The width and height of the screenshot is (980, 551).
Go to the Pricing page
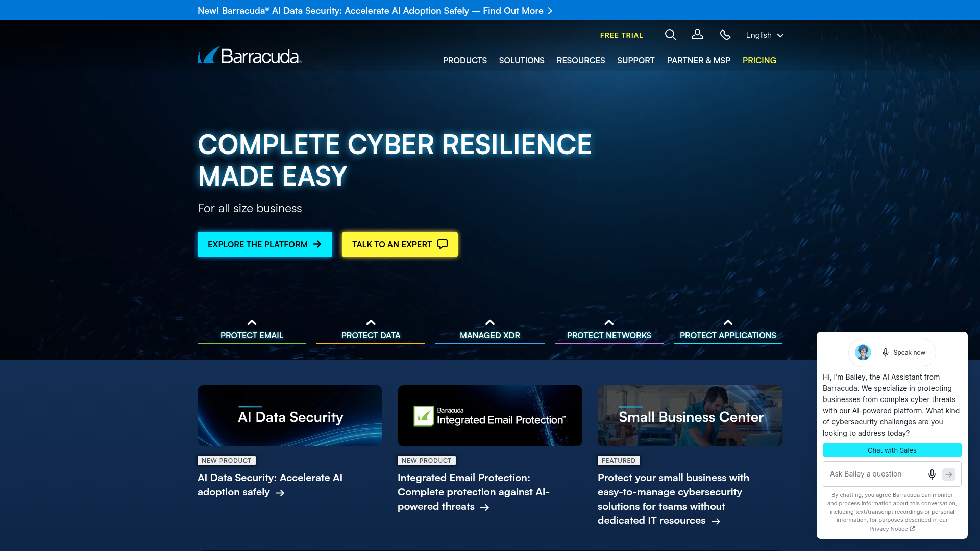tap(759, 60)
